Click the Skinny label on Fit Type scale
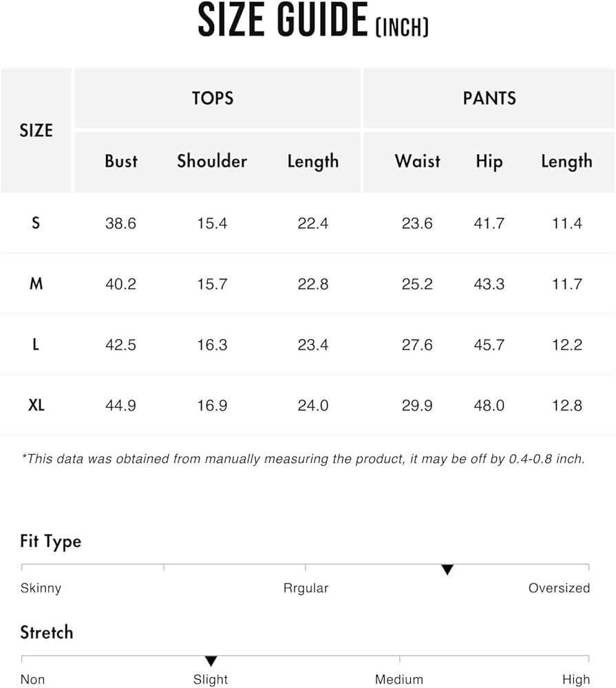This screenshot has height=688, width=616. 41,588
